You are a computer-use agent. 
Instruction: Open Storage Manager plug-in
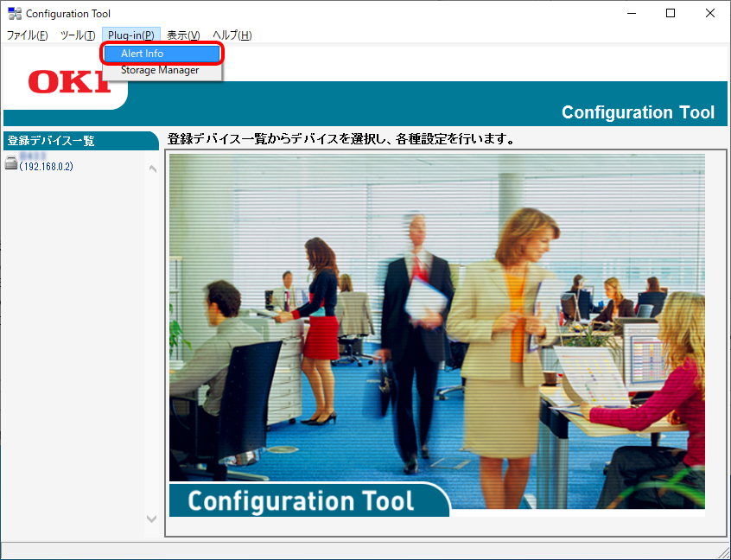point(160,71)
